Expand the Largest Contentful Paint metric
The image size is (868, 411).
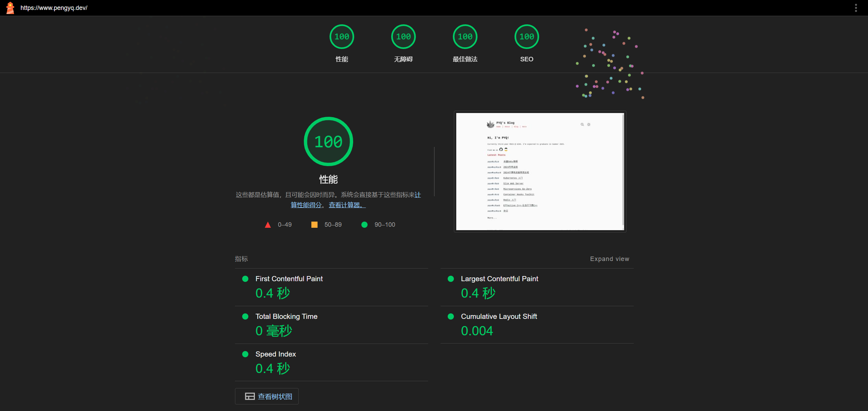(x=499, y=279)
